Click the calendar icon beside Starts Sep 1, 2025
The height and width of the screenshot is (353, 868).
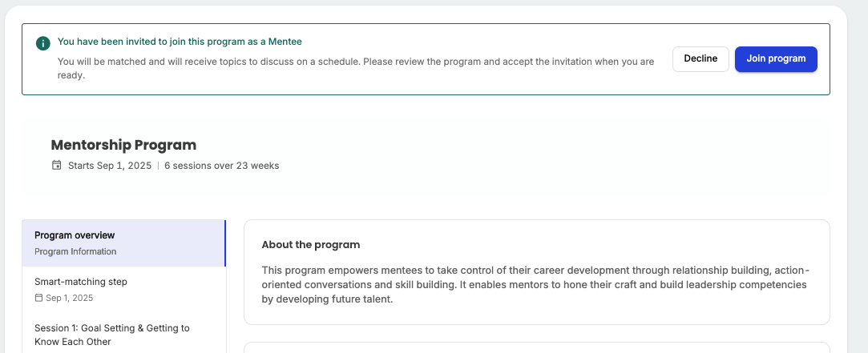point(56,165)
